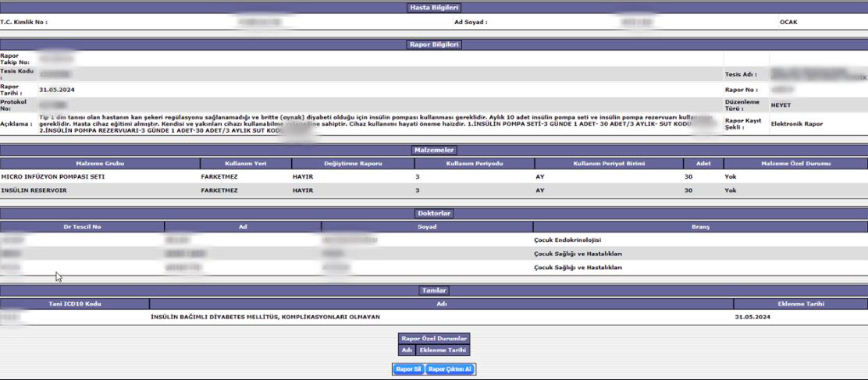Click the Elektronik Rapor registration type value
Image resolution: width=868 pixels, height=380 pixels.
[797, 123]
